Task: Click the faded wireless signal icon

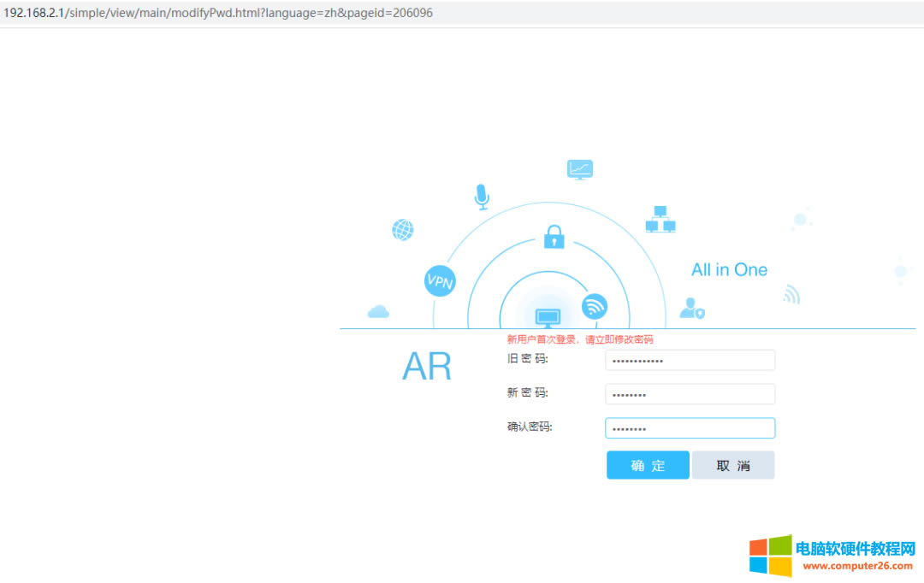Action: tap(791, 295)
